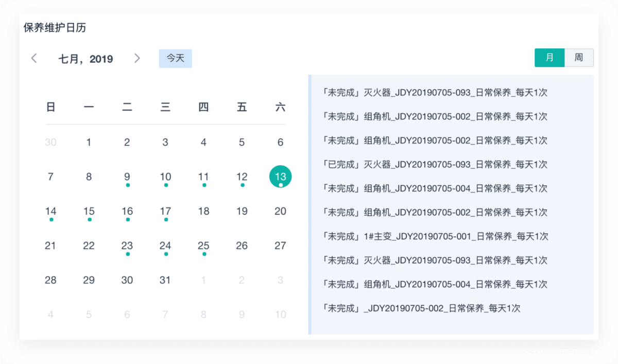Click the 七月，2019 month label
The height and width of the screenshot is (364, 618).
click(85, 59)
